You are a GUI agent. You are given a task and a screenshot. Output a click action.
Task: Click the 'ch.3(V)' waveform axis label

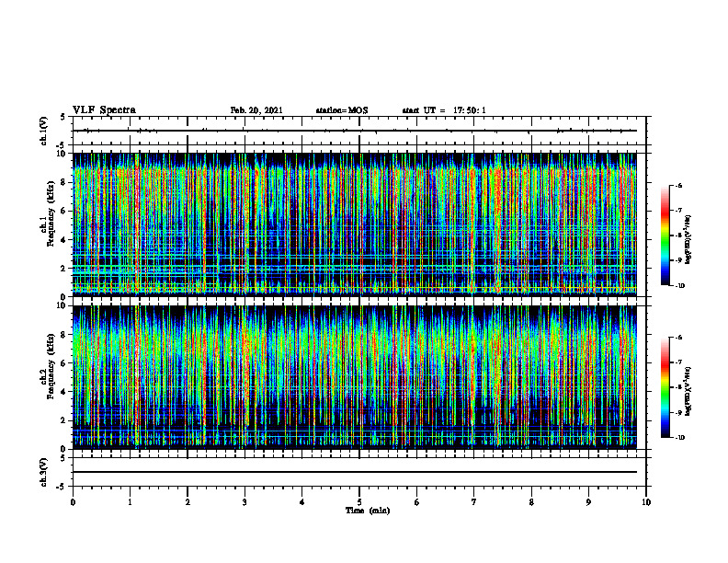point(43,472)
